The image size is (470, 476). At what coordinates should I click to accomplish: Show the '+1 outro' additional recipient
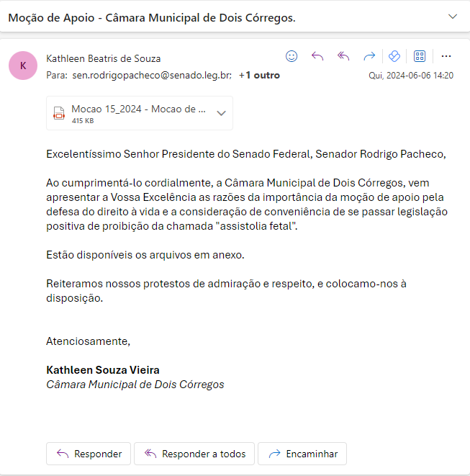click(259, 75)
